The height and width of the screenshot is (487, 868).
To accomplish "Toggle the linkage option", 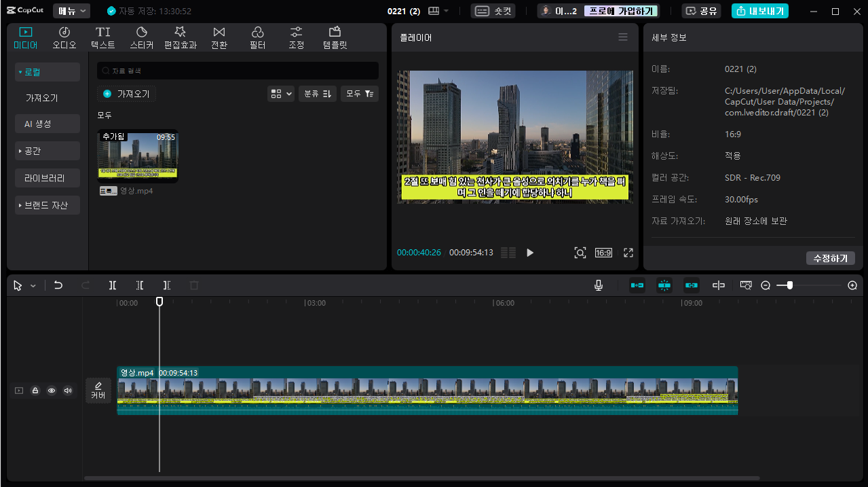I will click(692, 286).
